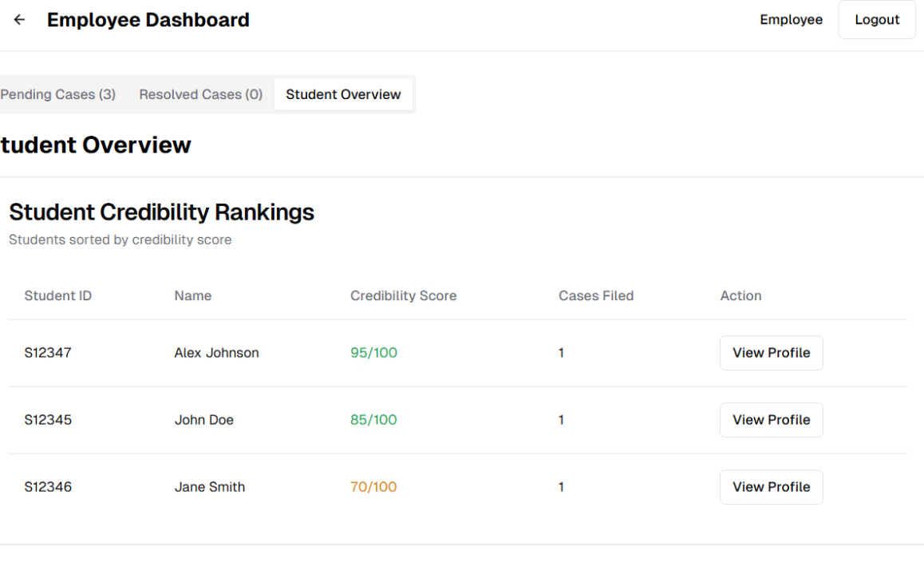924x575 pixels.
Task: Switch to Pending Cases (3) tab
Action: click(57, 94)
